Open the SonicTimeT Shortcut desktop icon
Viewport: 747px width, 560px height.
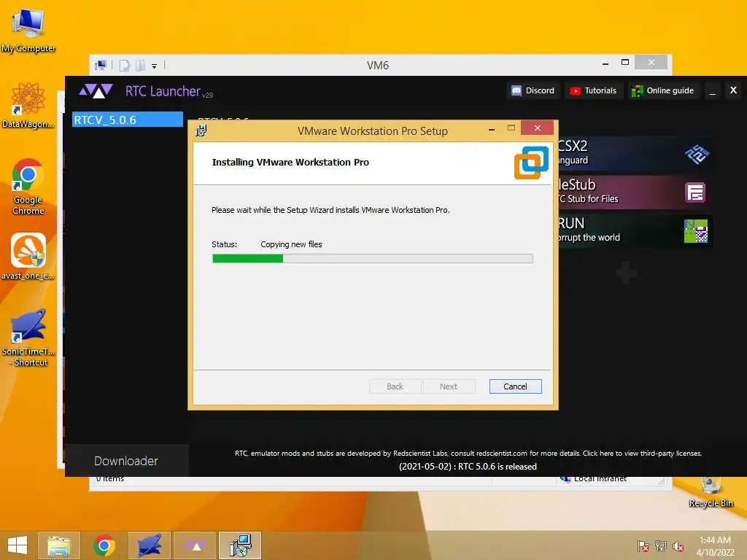pyautogui.click(x=28, y=337)
